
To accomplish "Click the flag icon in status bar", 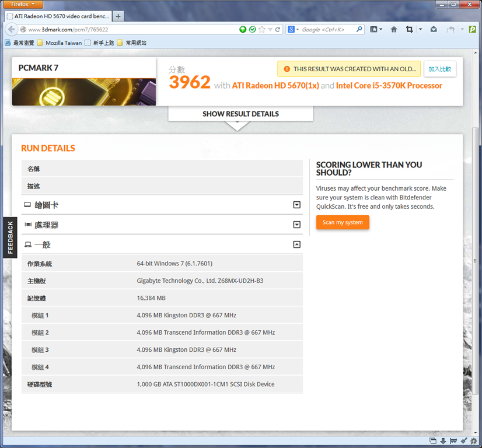I will pyautogui.click(x=453, y=441).
